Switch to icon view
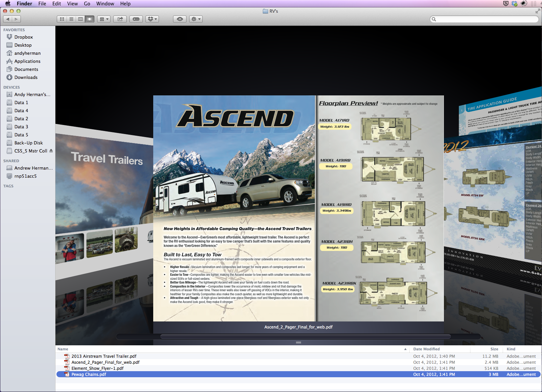Image resolution: width=542 pixels, height=392 pixels. (x=62, y=19)
